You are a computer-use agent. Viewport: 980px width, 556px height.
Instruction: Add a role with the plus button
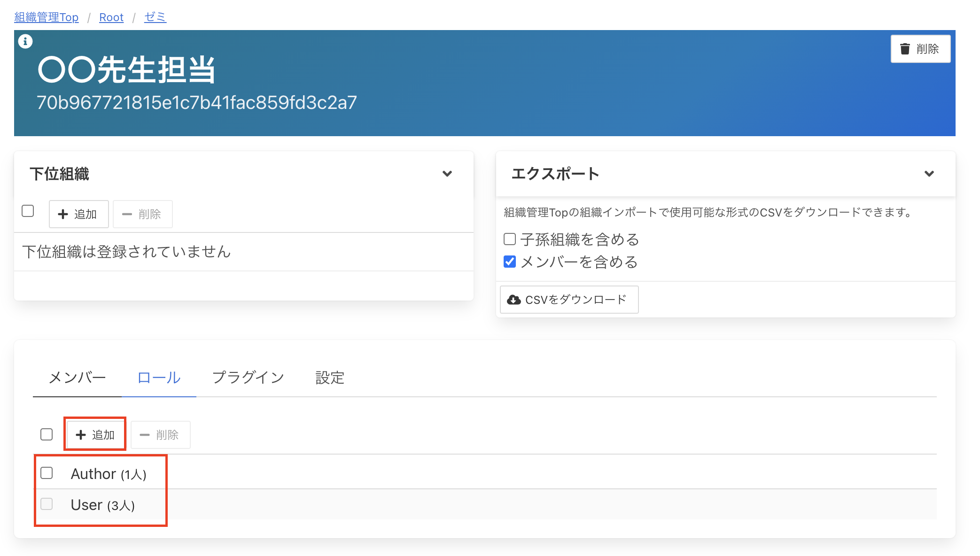click(x=95, y=434)
